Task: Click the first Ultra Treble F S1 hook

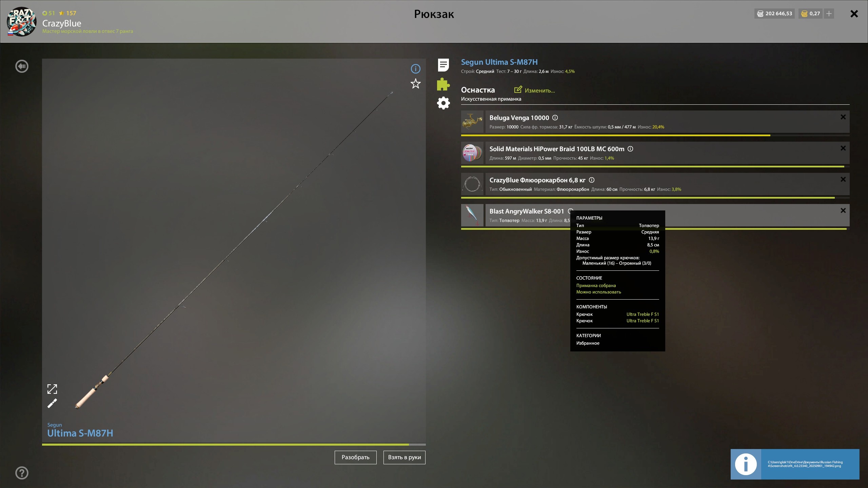Action: click(643, 314)
